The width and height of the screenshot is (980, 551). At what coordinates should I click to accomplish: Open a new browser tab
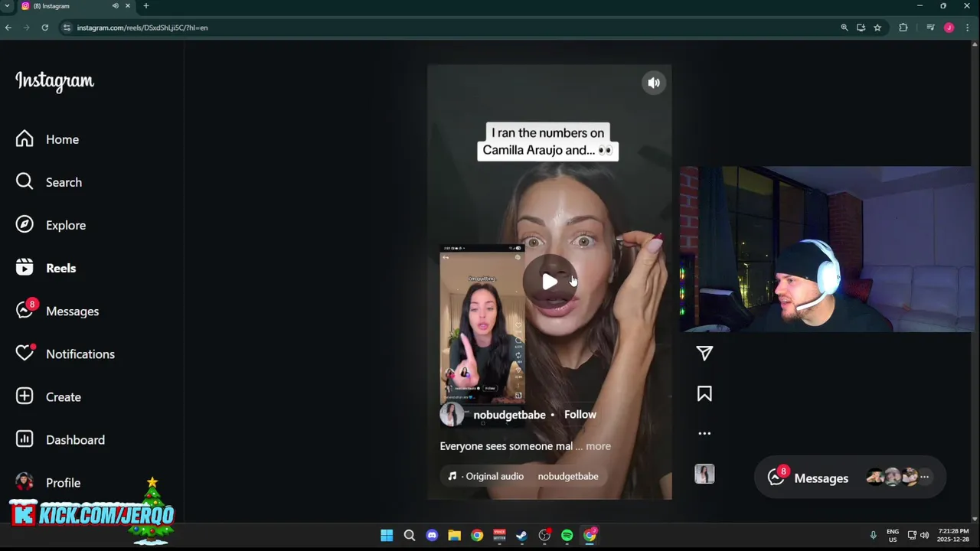(145, 5)
